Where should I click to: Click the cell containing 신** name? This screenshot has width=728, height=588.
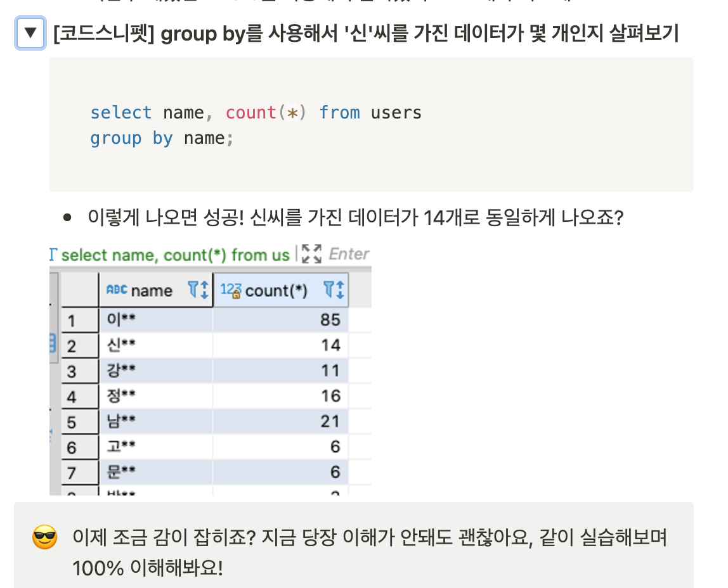(156, 345)
